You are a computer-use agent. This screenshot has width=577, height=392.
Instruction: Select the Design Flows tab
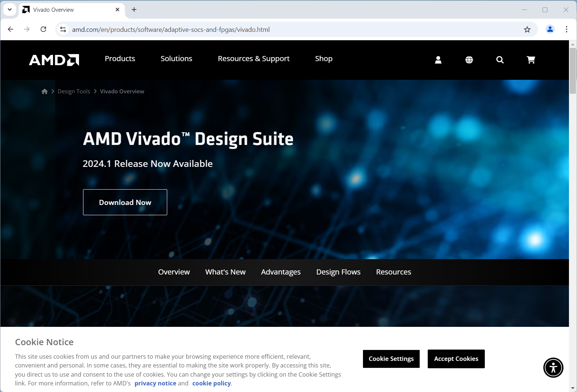338,272
